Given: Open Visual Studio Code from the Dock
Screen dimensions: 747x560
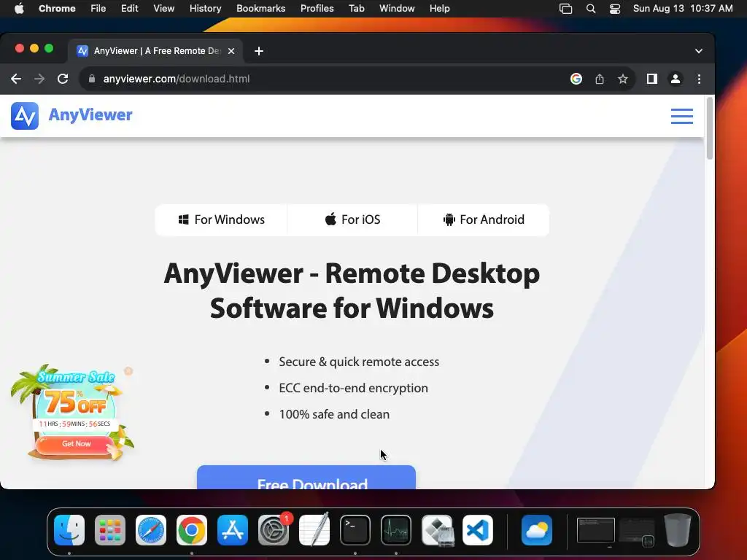Looking at the screenshot, I should (478, 530).
